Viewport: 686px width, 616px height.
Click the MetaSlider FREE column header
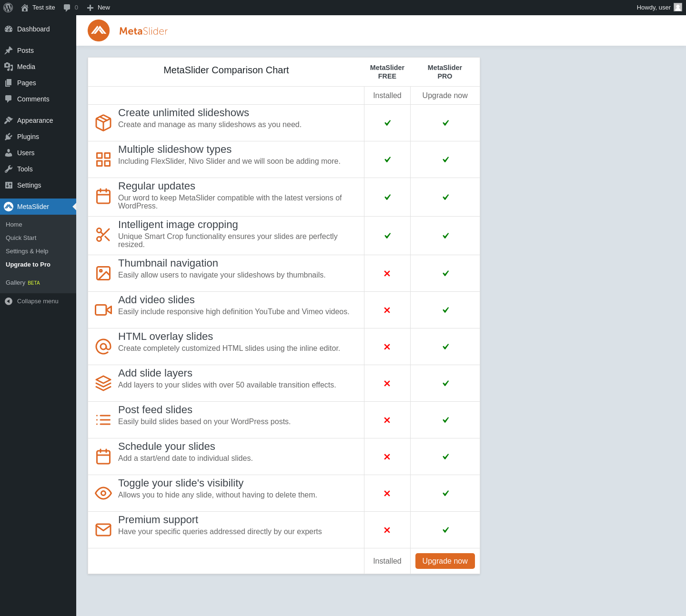pyautogui.click(x=387, y=72)
